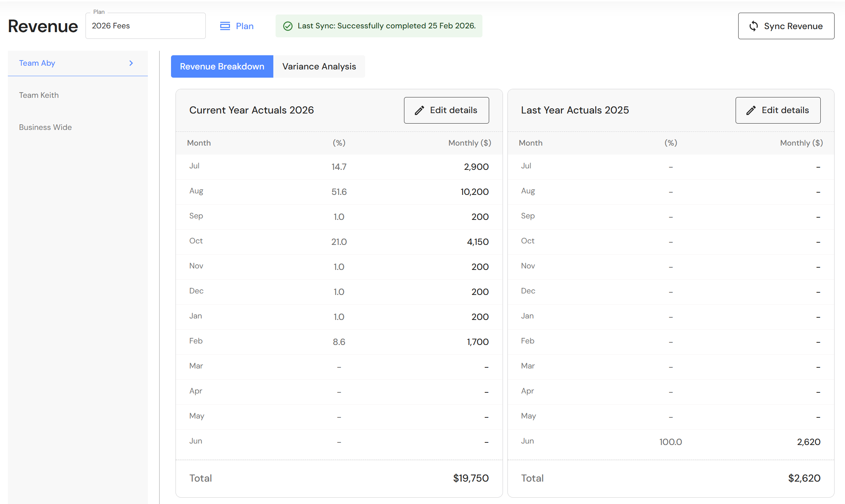Select Business Wide in the sidebar
Viewport: 845px width, 504px height.
point(45,127)
